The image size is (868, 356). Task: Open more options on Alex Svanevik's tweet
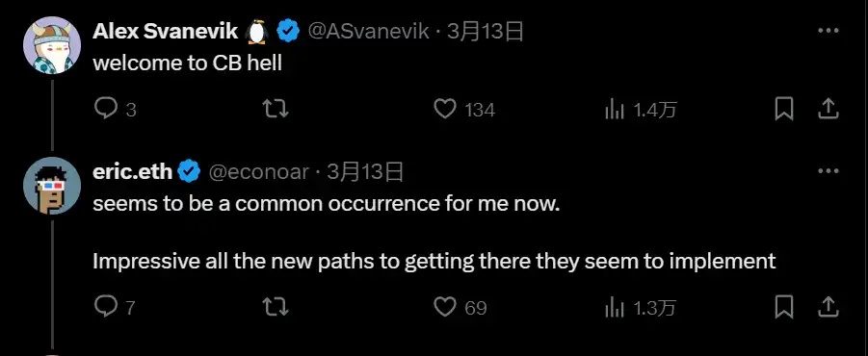(829, 31)
